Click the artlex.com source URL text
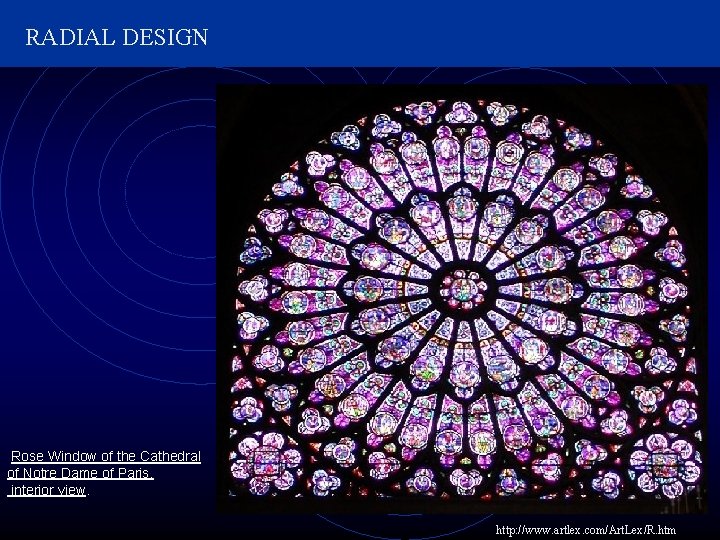The image size is (720, 540). tap(585, 530)
